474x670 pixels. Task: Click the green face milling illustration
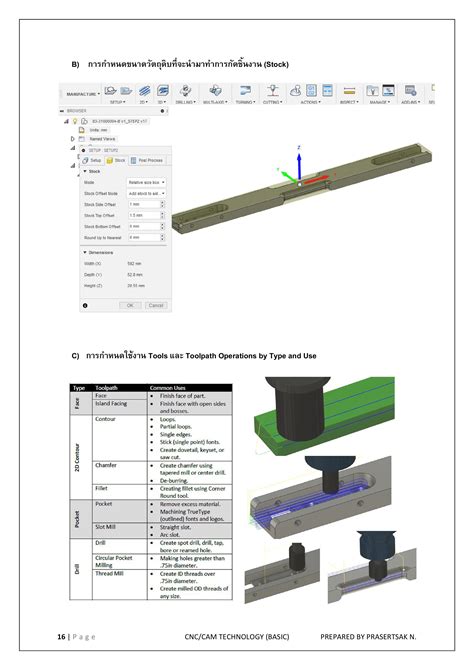tap(325, 415)
